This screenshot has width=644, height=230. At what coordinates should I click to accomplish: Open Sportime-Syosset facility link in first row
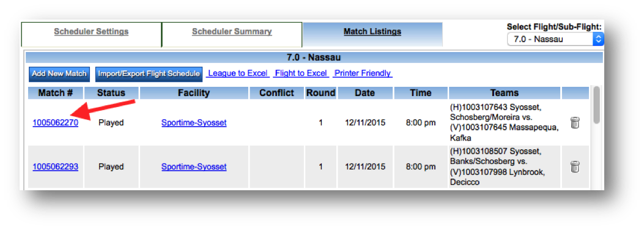click(194, 122)
